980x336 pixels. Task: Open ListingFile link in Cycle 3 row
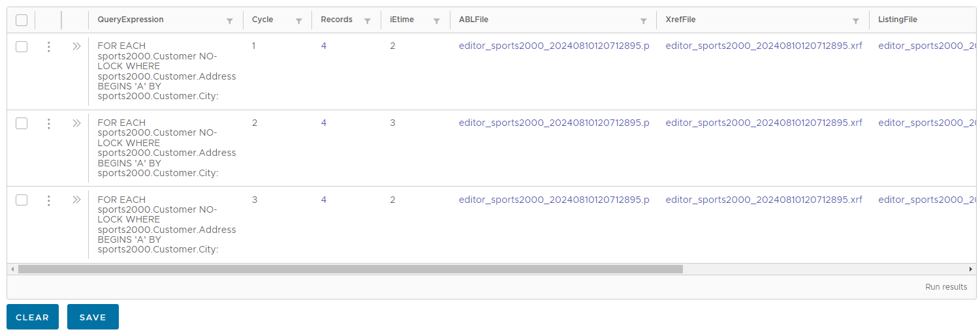click(x=927, y=199)
